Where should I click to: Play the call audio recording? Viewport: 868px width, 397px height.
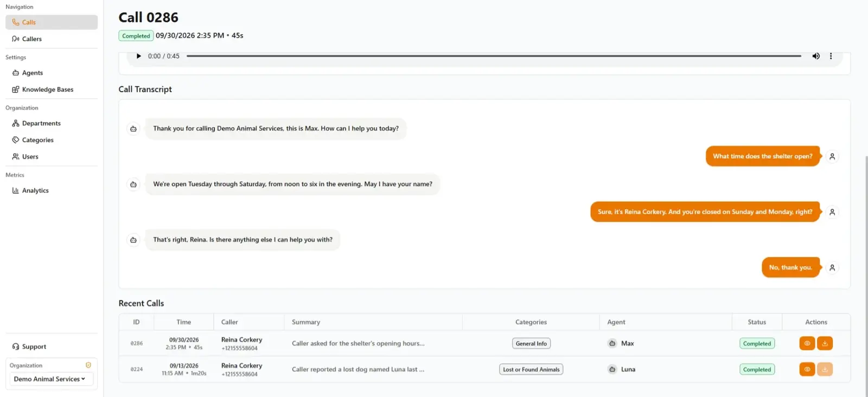point(138,56)
